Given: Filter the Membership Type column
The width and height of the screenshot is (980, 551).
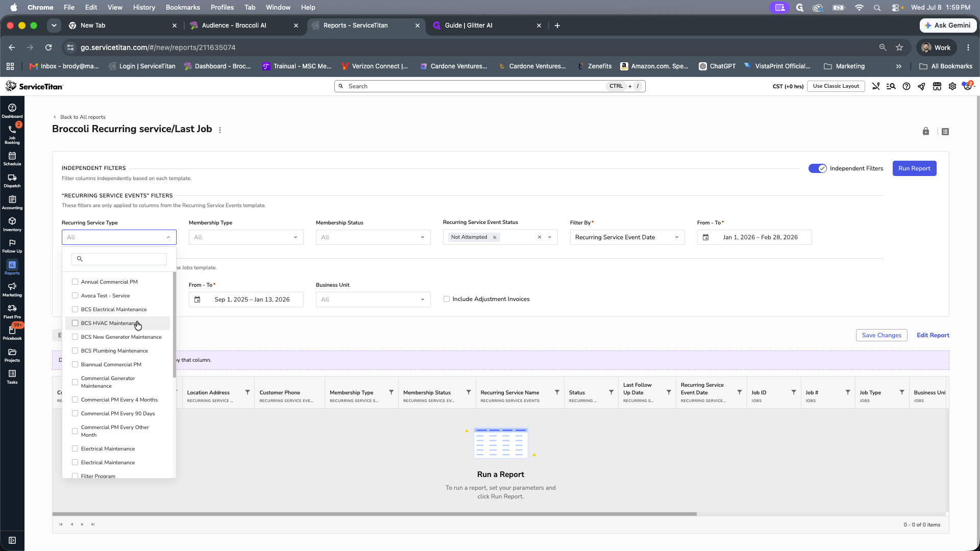Looking at the screenshot, I should coord(391,392).
